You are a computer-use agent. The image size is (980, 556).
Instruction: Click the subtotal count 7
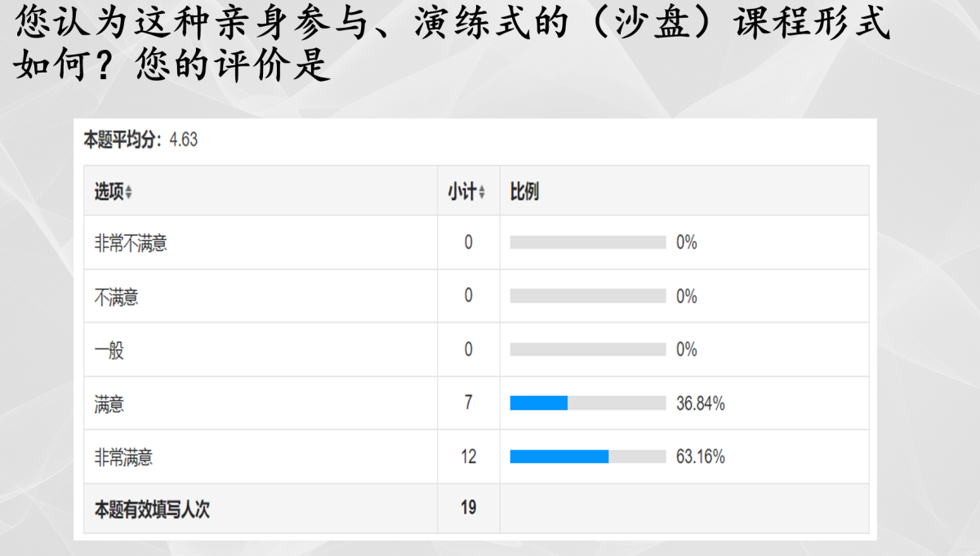pyautogui.click(x=469, y=403)
